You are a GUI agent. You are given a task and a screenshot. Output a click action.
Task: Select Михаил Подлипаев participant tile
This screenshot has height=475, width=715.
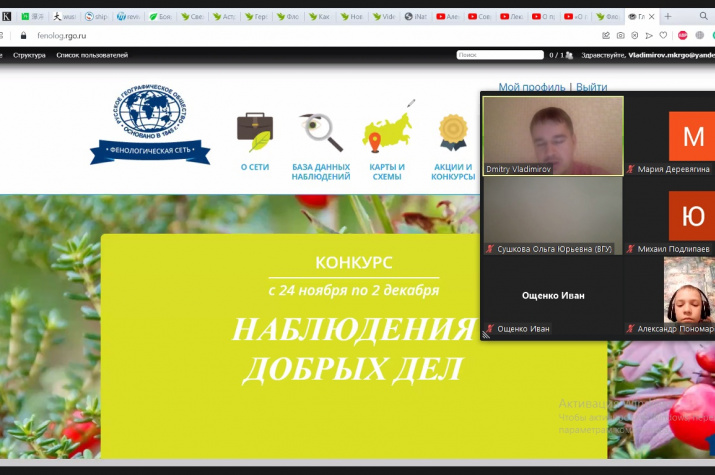(670, 216)
